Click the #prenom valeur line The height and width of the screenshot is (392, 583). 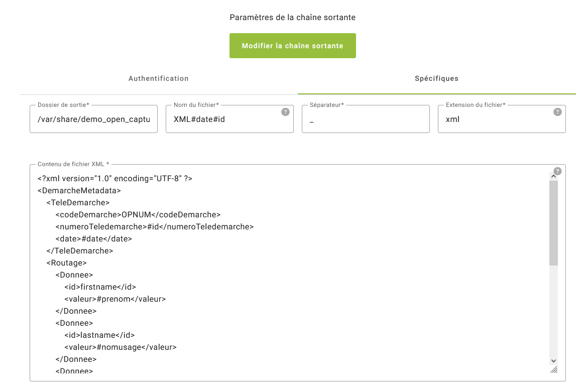tap(115, 299)
